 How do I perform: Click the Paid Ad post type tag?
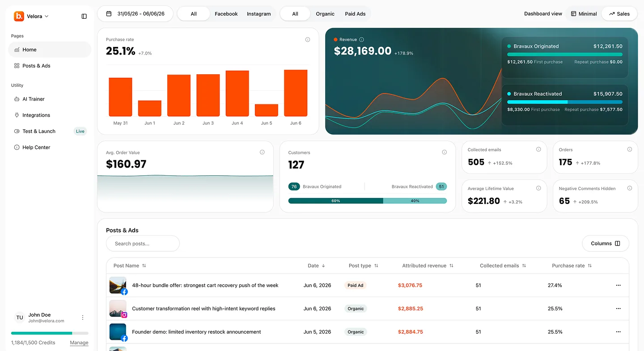pyautogui.click(x=356, y=285)
